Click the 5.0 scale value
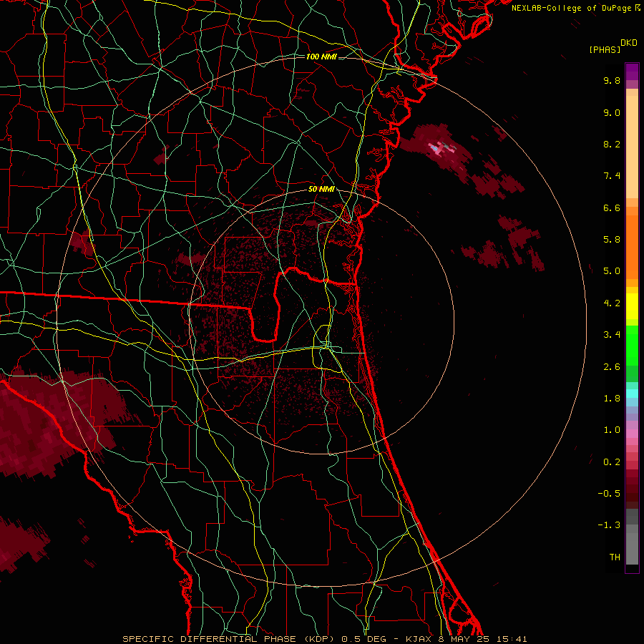Screen dimensions: 644x644 612,271
